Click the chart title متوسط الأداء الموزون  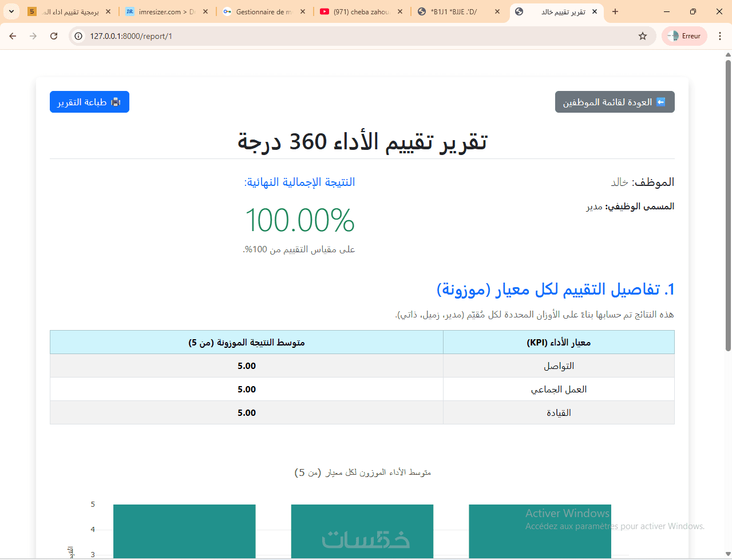click(x=362, y=472)
